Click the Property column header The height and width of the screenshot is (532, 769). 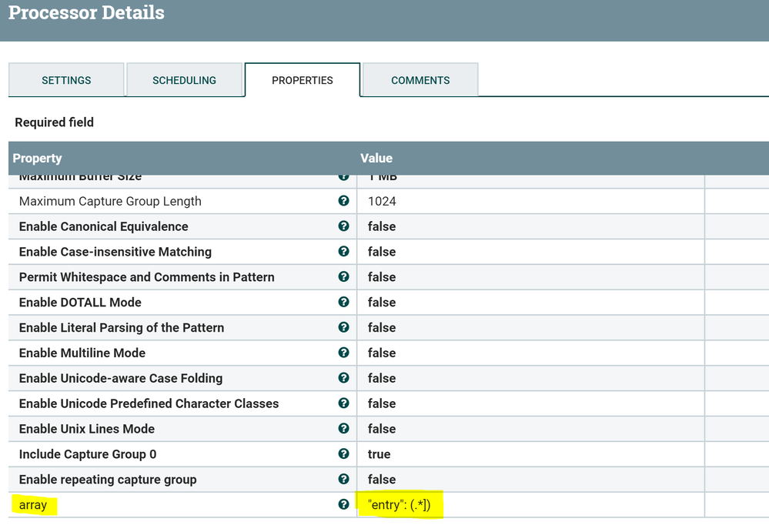click(x=37, y=158)
